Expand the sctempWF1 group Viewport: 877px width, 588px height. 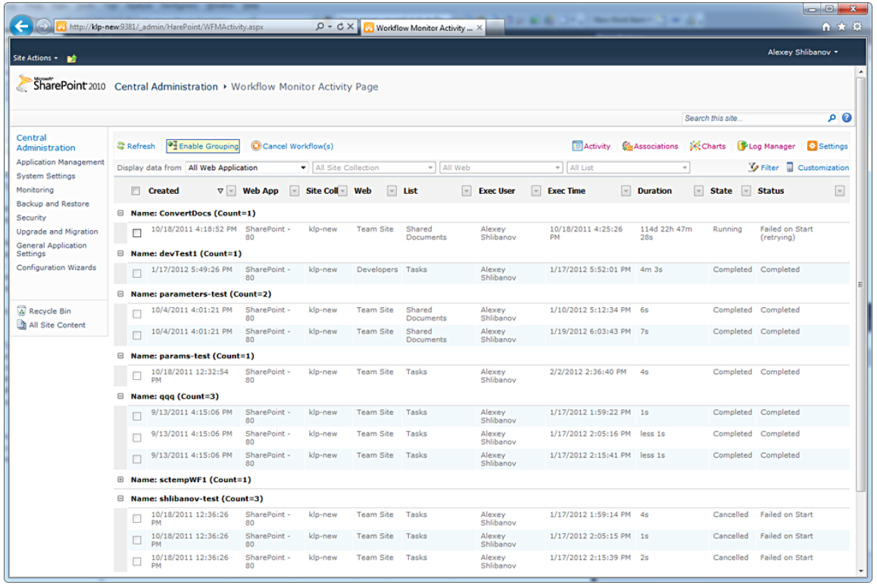click(x=120, y=480)
